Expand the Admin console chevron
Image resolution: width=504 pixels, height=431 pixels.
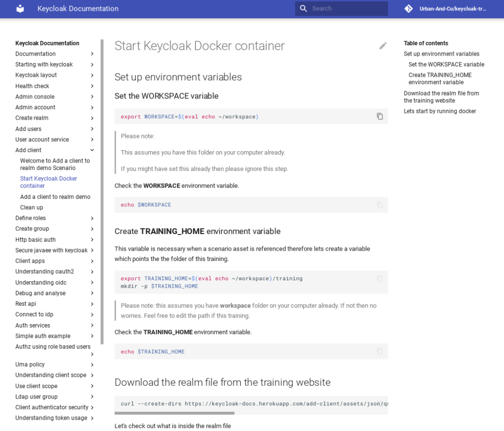tap(92, 97)
